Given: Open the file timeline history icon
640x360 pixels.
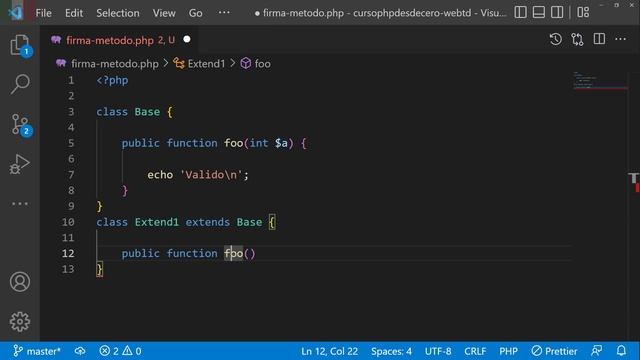Looking at the screenshot, I should click(556, 39).
